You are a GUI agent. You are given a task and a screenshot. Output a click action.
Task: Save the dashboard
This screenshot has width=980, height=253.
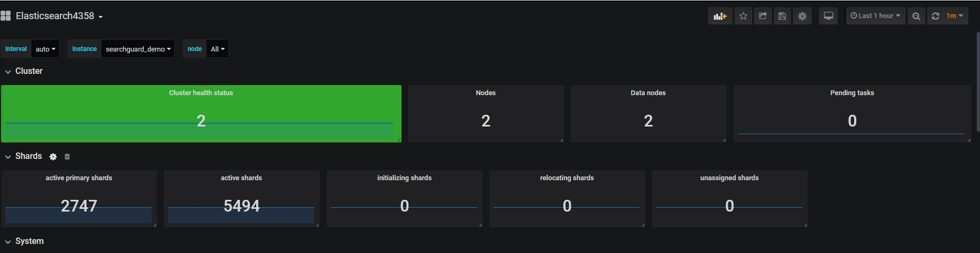click(x=782, y=16)
